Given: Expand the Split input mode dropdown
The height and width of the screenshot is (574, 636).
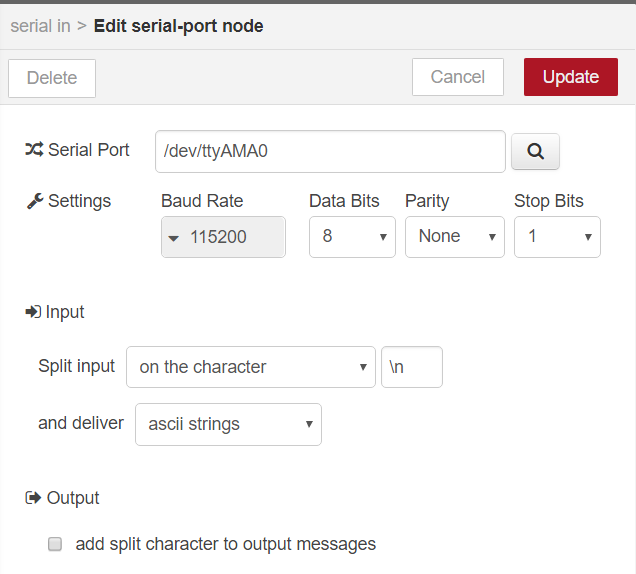Looking at the screenshot, I should [251, 367].
